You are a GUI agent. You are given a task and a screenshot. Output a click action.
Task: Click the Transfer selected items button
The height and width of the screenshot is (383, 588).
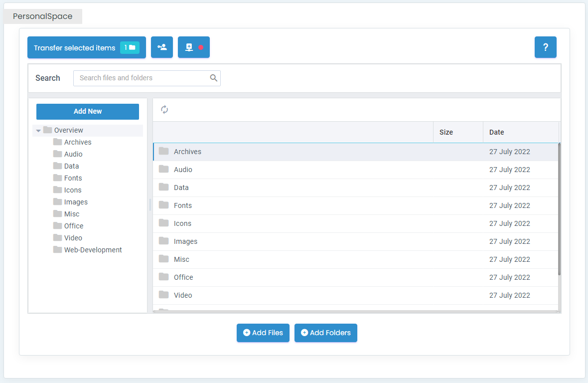click(x=75, y=48)
